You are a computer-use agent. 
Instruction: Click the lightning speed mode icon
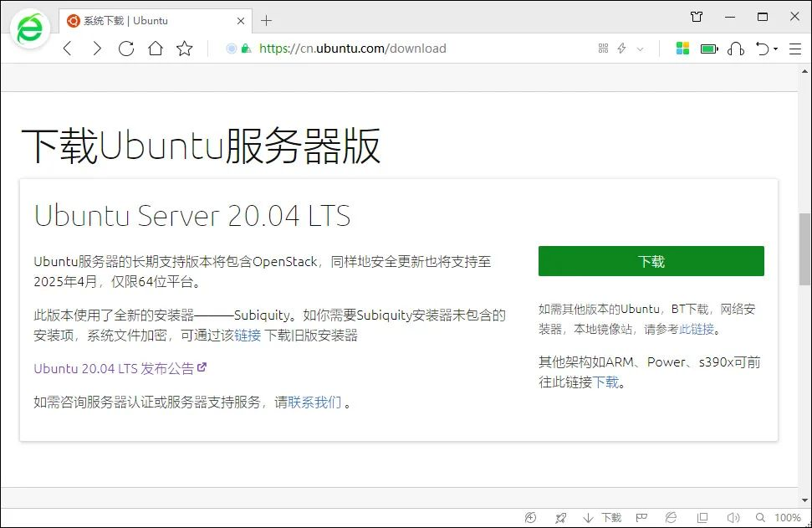621,49
